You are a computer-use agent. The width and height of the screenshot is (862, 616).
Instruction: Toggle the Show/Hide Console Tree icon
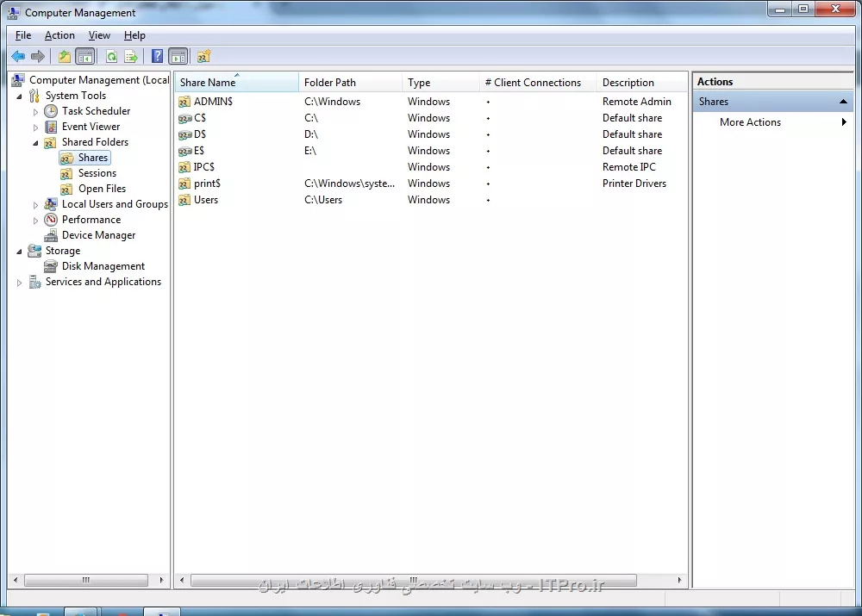pyautogui.click(x=85, y=56)
